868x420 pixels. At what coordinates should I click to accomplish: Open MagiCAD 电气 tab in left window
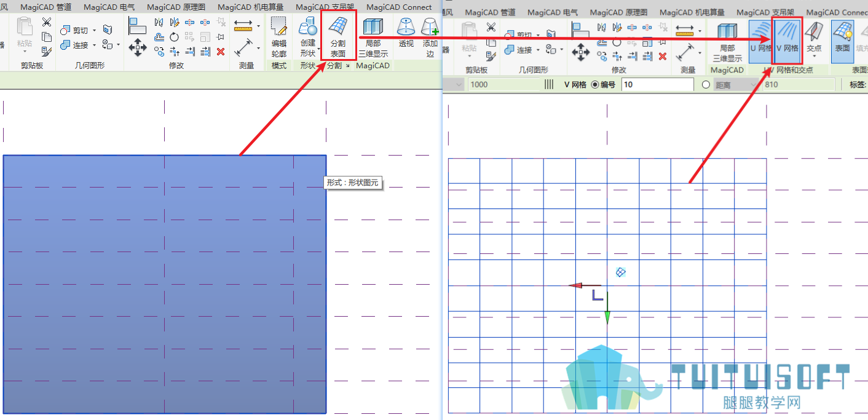[109, 7]
